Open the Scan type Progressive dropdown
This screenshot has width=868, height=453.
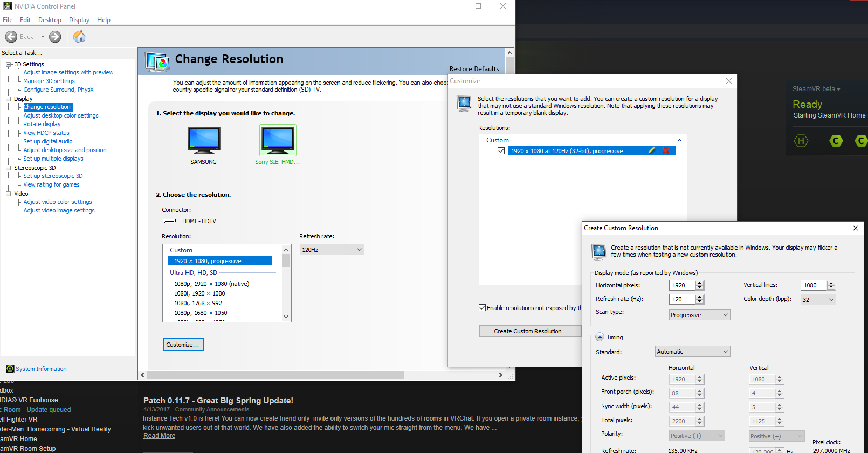click(x=700, y=315)
